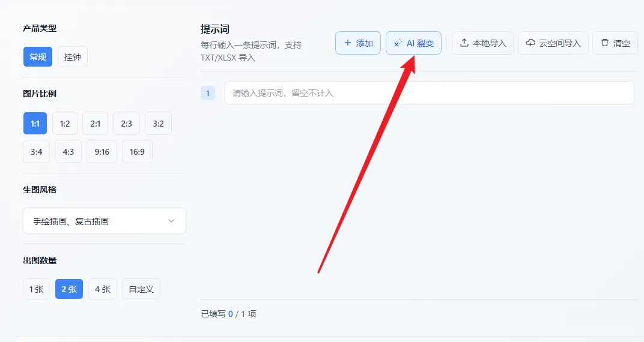Choose the 1:1 image ratio

coord(35,124)
